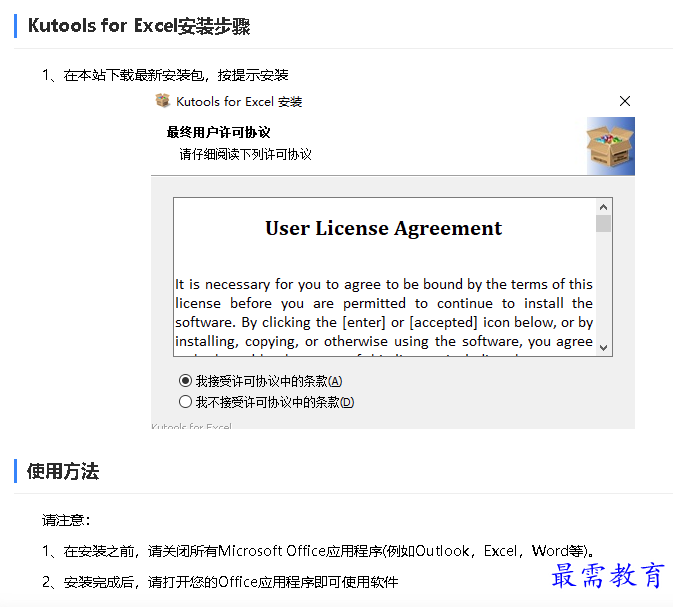673x607 pixels.
Task: Select the do not accept license terms option
Action: pos(185,402)
